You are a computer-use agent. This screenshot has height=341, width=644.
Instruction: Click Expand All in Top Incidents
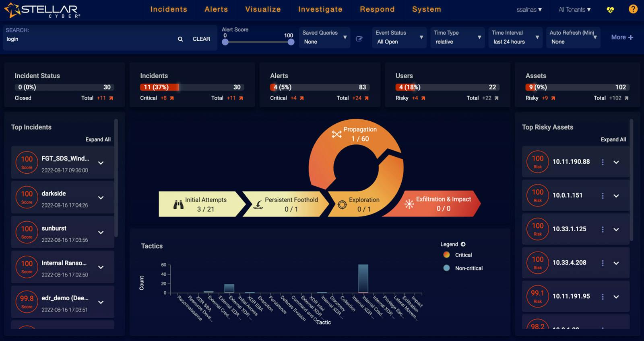pos(98,139)
